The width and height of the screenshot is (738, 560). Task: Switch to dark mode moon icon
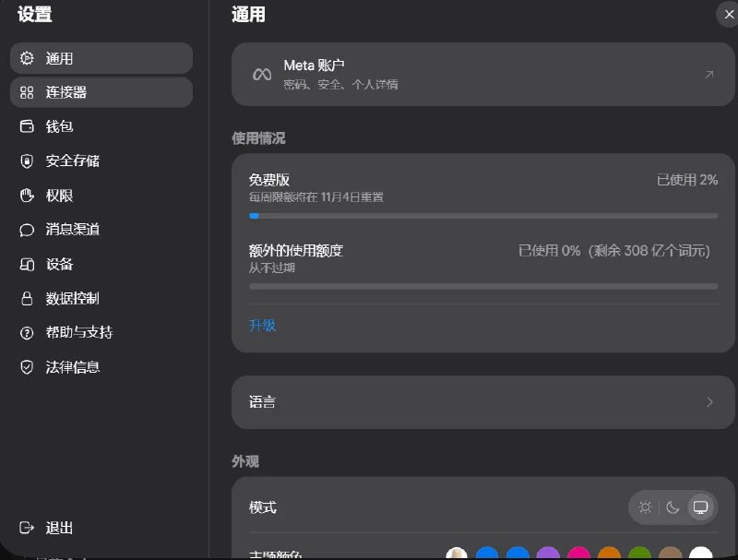673,506
